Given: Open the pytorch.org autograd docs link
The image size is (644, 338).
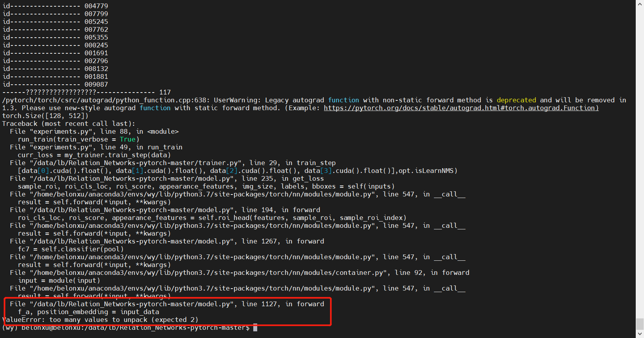Looking at the screenshot, I should coord(461,108).
